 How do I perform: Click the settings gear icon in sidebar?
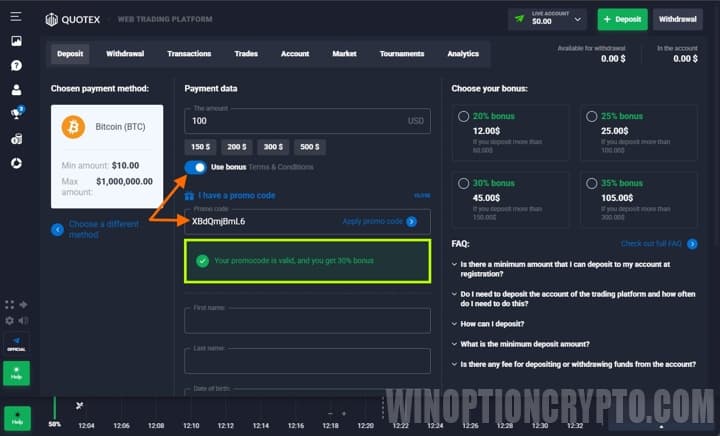point(10,320)
